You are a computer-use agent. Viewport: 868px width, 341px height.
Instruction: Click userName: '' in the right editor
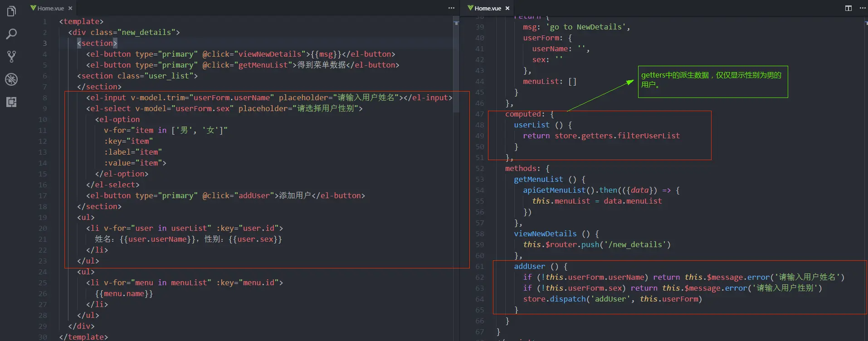pos(561,49)
